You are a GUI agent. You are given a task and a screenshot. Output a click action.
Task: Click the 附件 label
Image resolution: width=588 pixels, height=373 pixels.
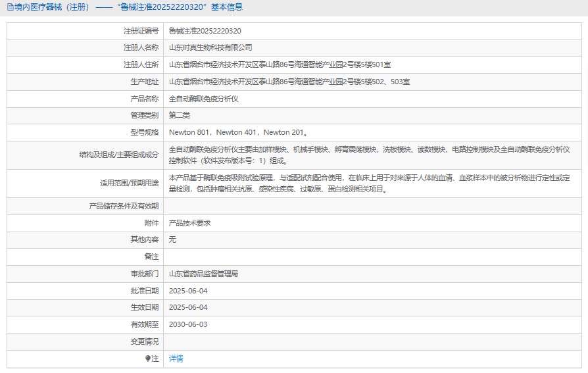(151, 223)
